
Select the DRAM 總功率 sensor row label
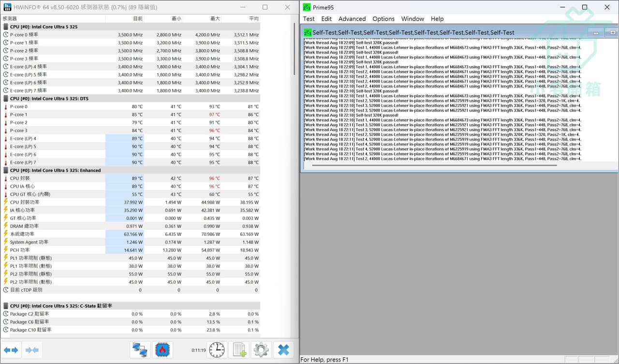point(24,226)
